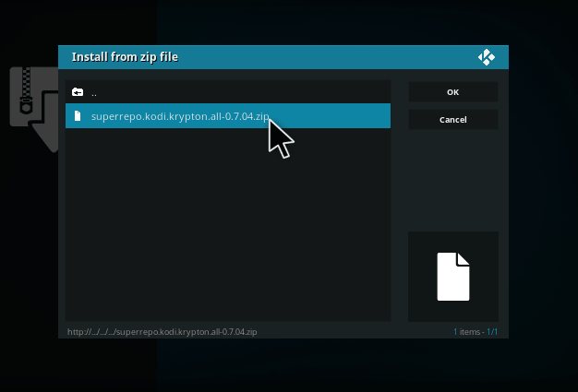578x392 pixels.
Task: Select superrepo.kodi.krypton.all-0.7.04.zip file row
Action: pyautogui.click(x=228, y=116)
